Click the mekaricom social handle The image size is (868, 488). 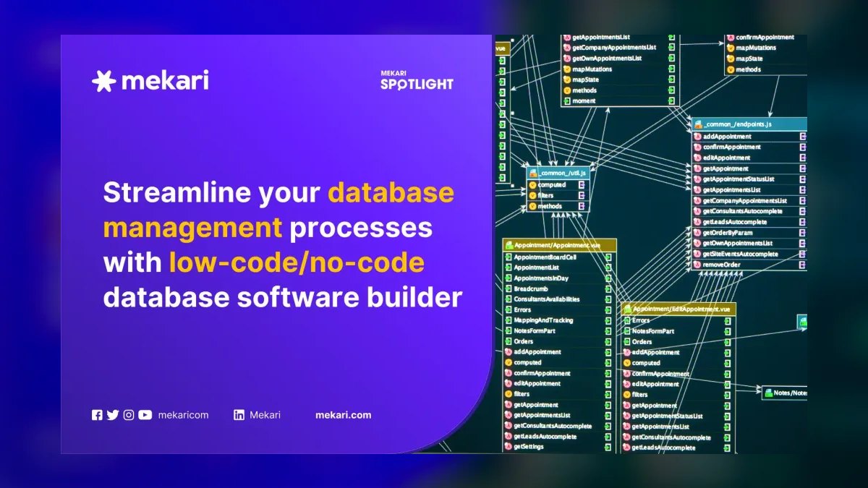184,415
